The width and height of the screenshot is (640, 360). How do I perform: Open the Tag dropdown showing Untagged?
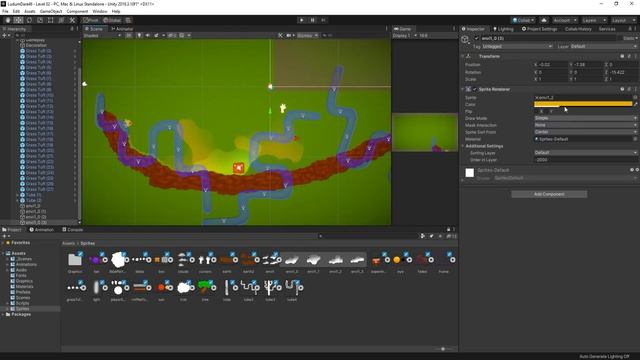pos(517,47)
